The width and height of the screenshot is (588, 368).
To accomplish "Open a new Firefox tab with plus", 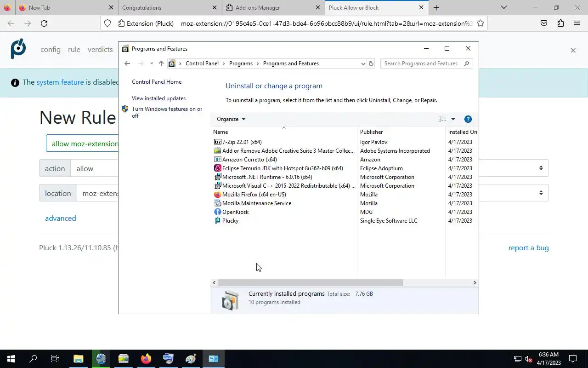I will pyautogui.click(x=436, y=8).
